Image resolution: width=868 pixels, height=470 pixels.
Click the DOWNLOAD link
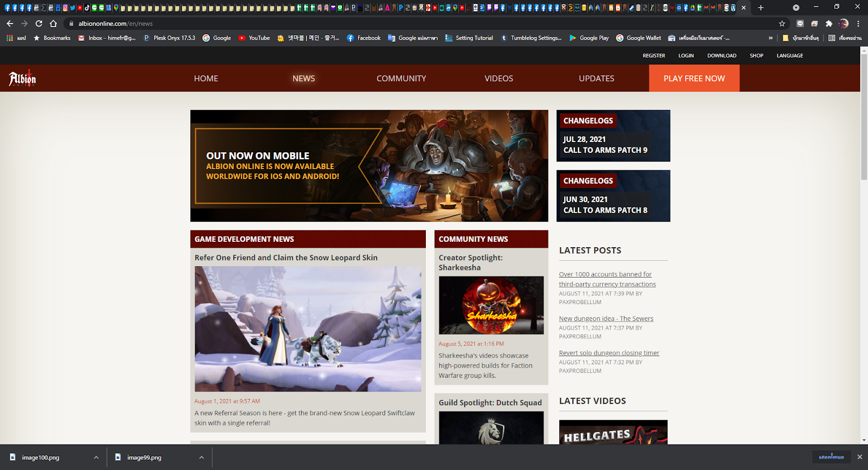click(722, 55)
